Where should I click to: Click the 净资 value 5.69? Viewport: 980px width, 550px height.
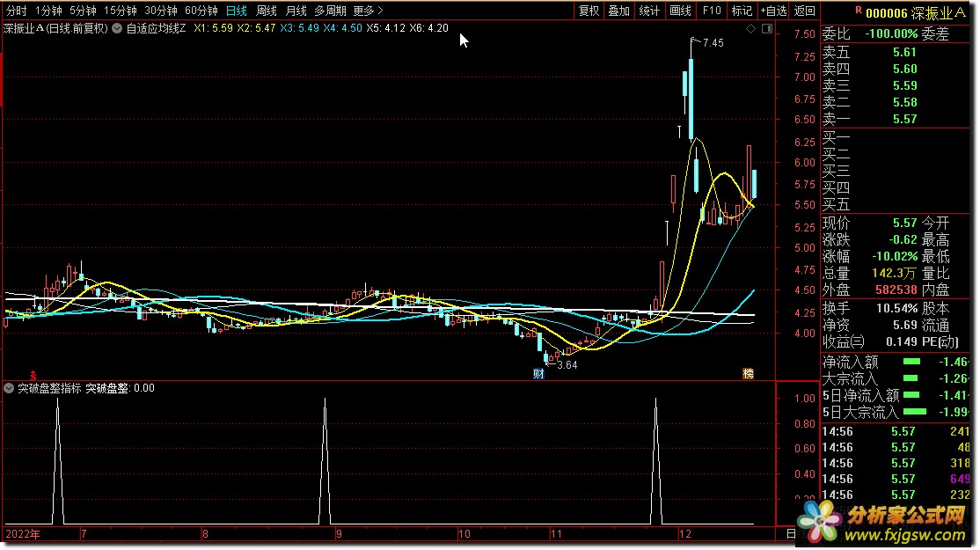click(x=904, y=326)
